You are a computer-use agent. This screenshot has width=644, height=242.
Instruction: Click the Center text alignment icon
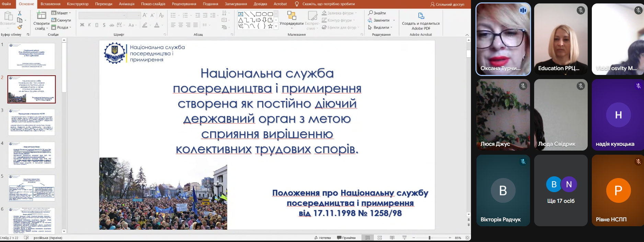tap(181, 25)
